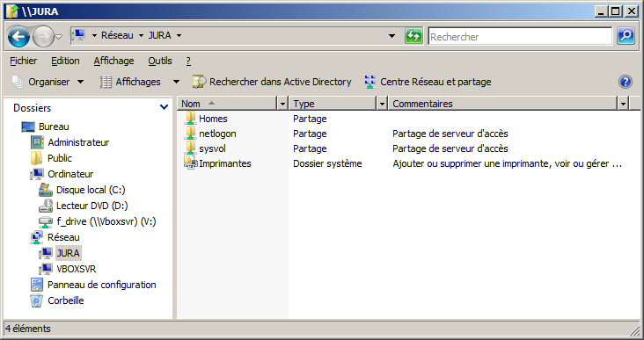Select Réseau in the folder tree
The height and width of the screenshot is (340, 644).
click(x=63, y=237)
